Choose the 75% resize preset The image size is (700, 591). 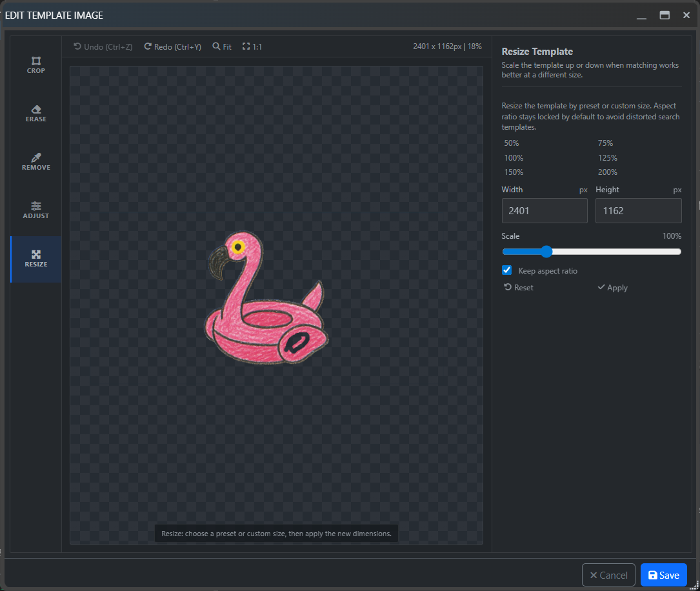click(605, 143)
